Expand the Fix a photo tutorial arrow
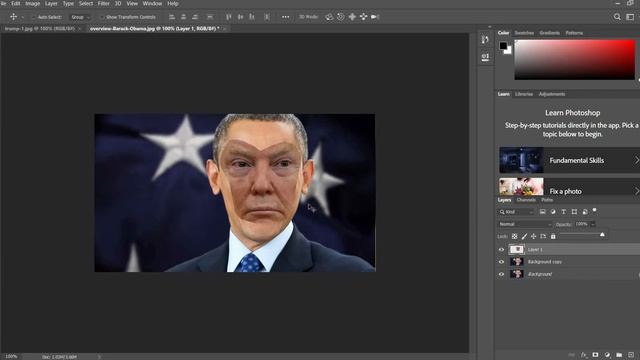The width and height of the screenshot is (640, 360). tap(636, 191)
